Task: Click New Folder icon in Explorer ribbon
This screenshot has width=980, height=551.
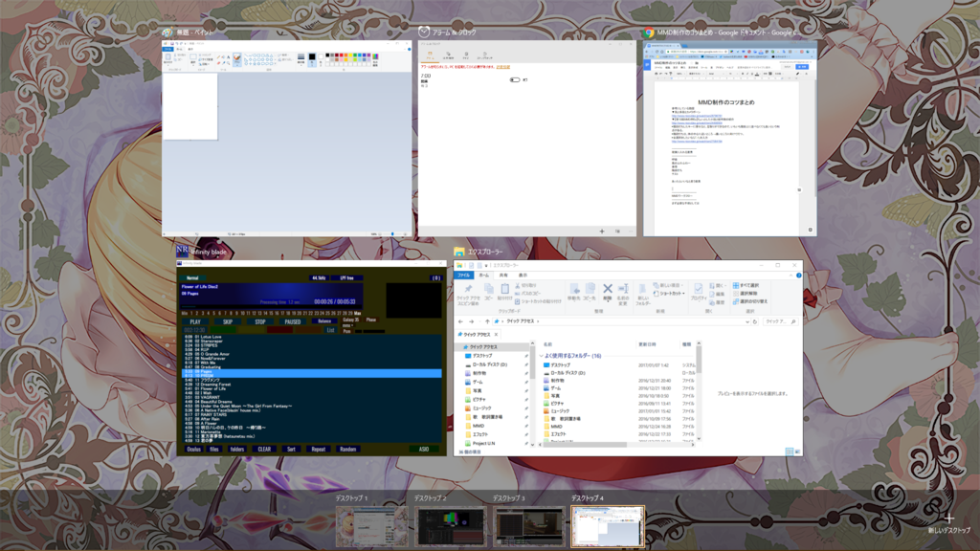Action: pos(642,289)
